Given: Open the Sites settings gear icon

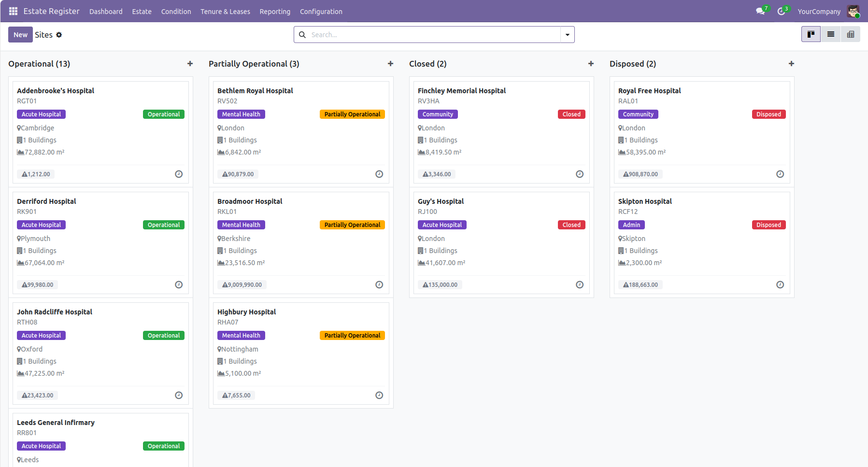Looking at the screenshot, I should [x=59, y=35].
